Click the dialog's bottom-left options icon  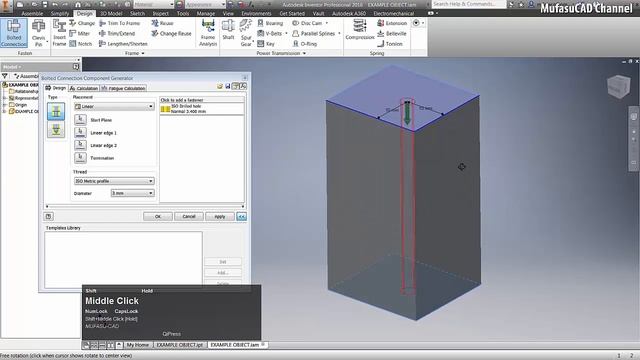pyautogui.click(x=48, y=216)
